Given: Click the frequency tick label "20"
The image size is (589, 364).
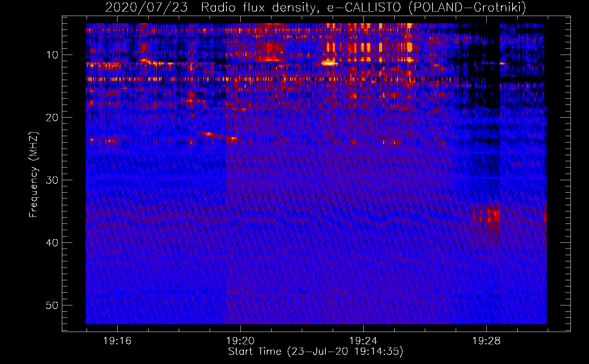Looking at the screenshot, I should coord(52,118).
